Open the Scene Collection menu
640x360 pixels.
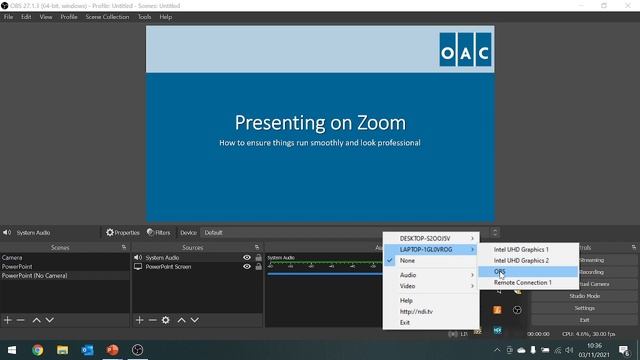click(x=107, y=17)
